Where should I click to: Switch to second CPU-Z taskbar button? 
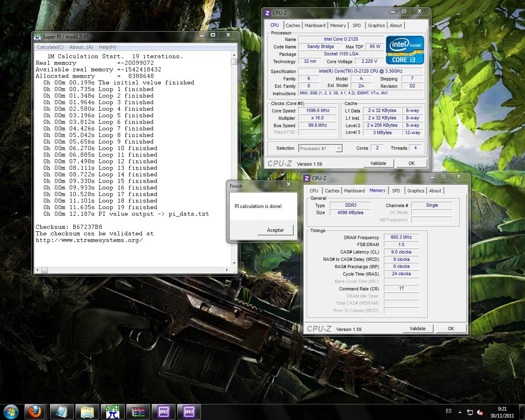[x=189, y=411]
